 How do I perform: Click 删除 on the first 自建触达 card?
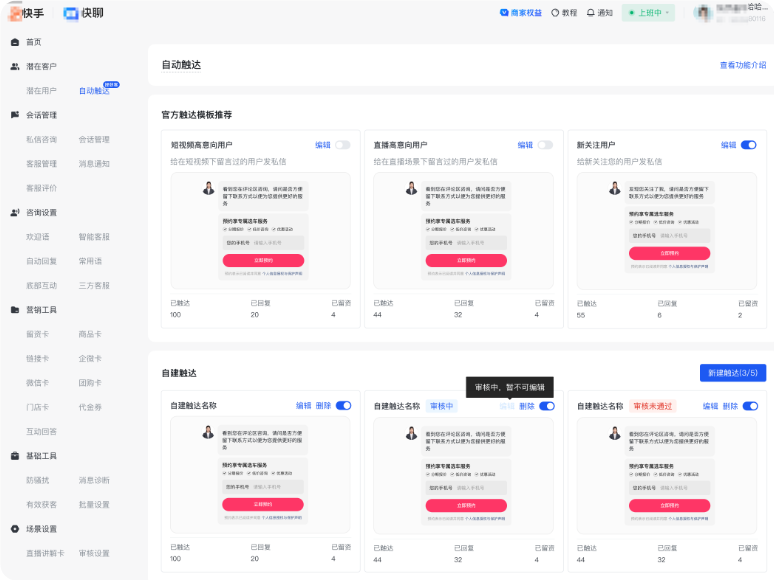[323, 406]
